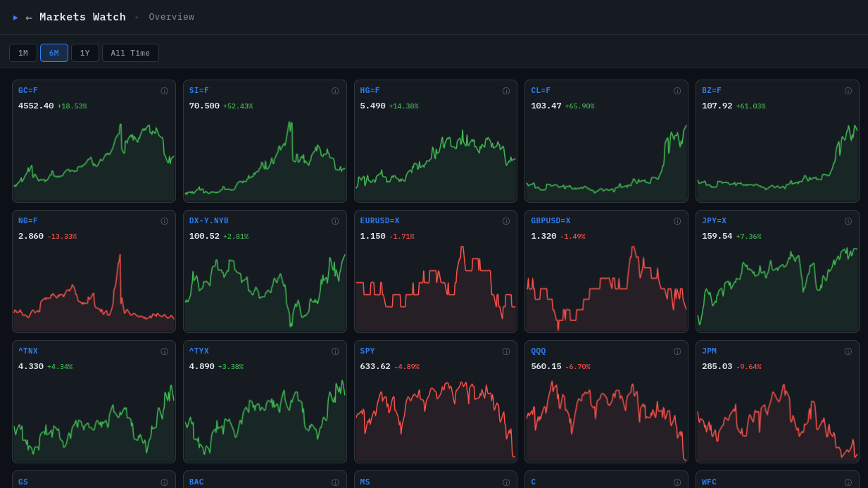Click the back arrow beside Markets Watch

(x=29, y=18)
